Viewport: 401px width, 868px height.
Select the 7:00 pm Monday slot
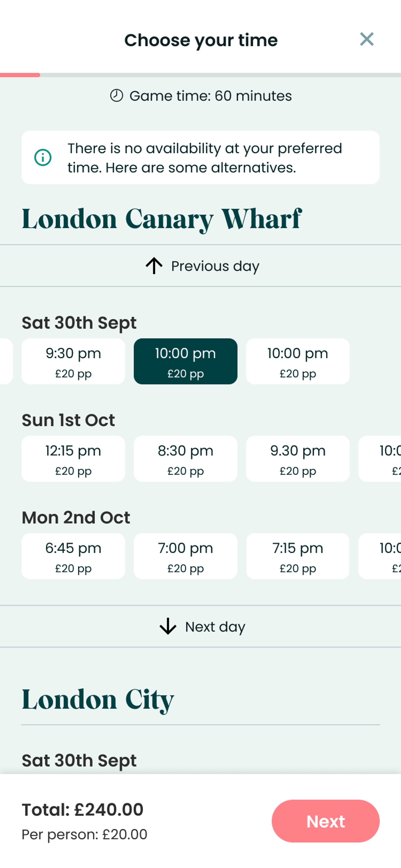185,556
